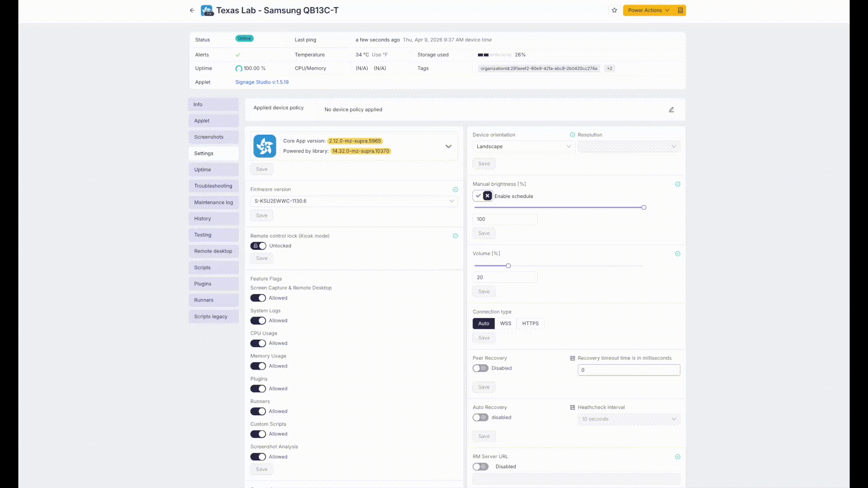Toggle Screen Capture & Remote Desktop flag
868x488 pixels.
pyautogui.click(x=258, y=298)
